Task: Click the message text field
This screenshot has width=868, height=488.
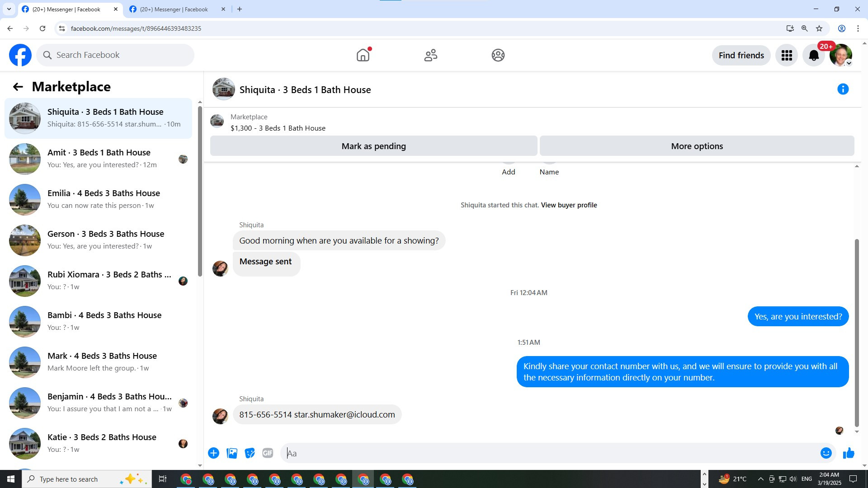Action: tap(549, 453)
